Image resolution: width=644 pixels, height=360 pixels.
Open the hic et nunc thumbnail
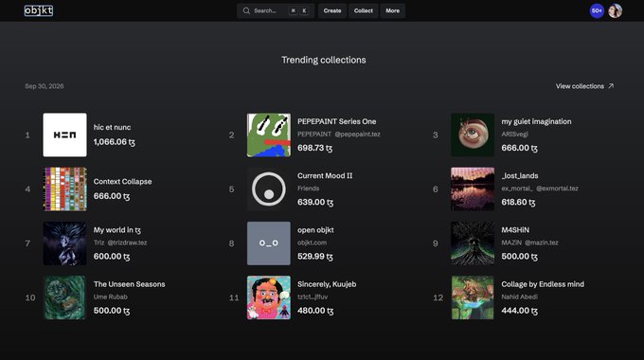pos(65,135)
